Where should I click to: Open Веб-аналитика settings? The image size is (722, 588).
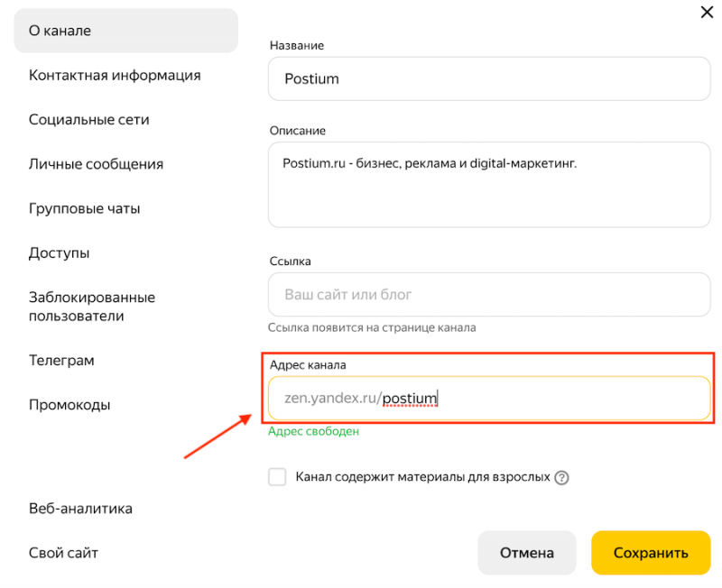[80, 509]
